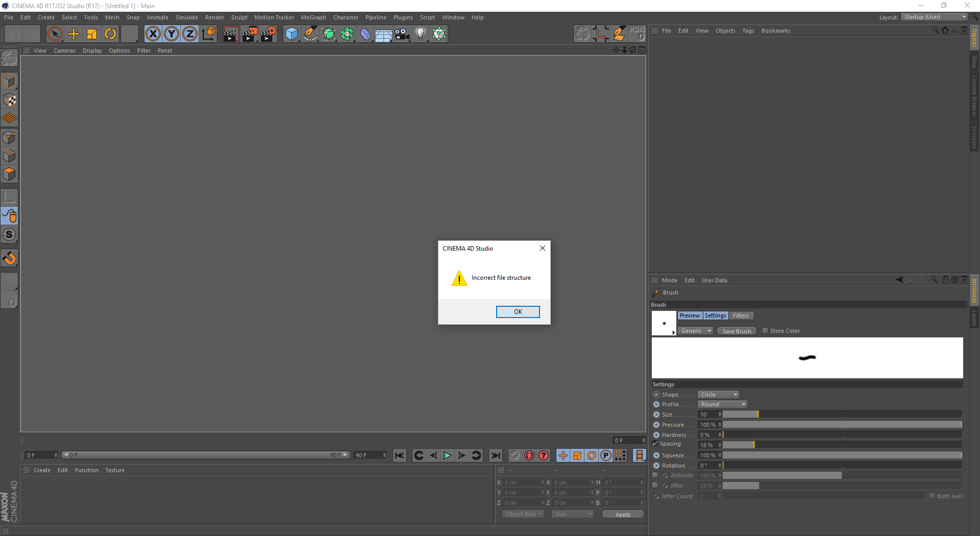Image resolution: width=980 pixels, height=536 pixels.
Task: Uncheck the Spacing checkbox
Action: 655,444
